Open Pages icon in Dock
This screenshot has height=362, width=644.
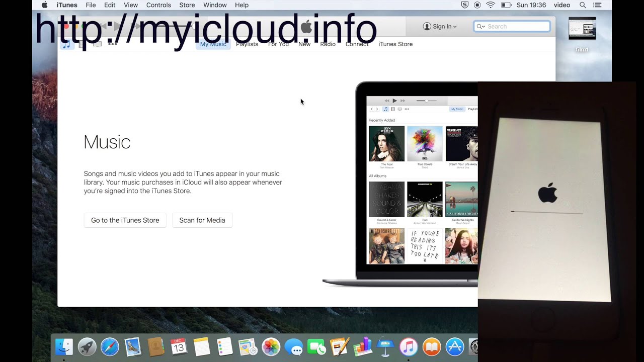click(340, 347)
